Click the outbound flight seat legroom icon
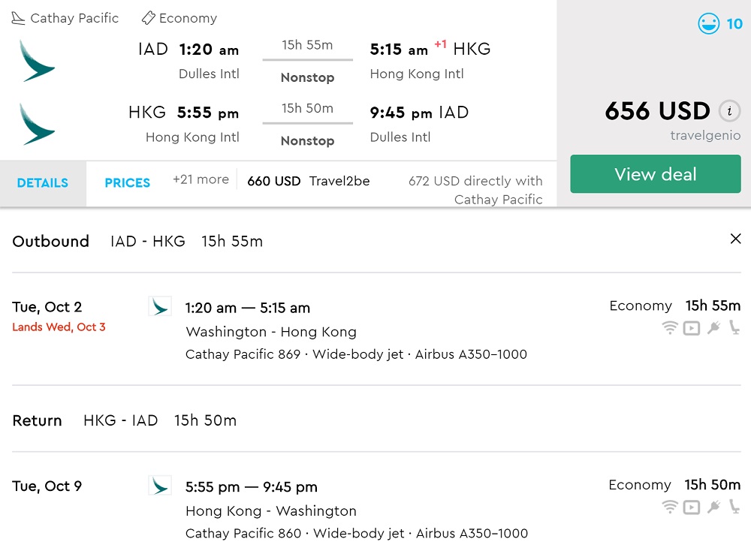 734,327
